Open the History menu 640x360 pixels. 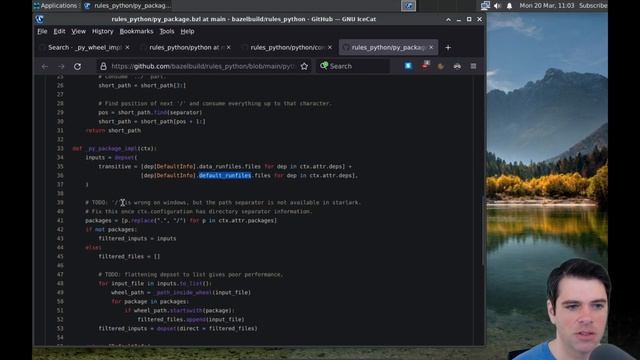tap(102, 31)
